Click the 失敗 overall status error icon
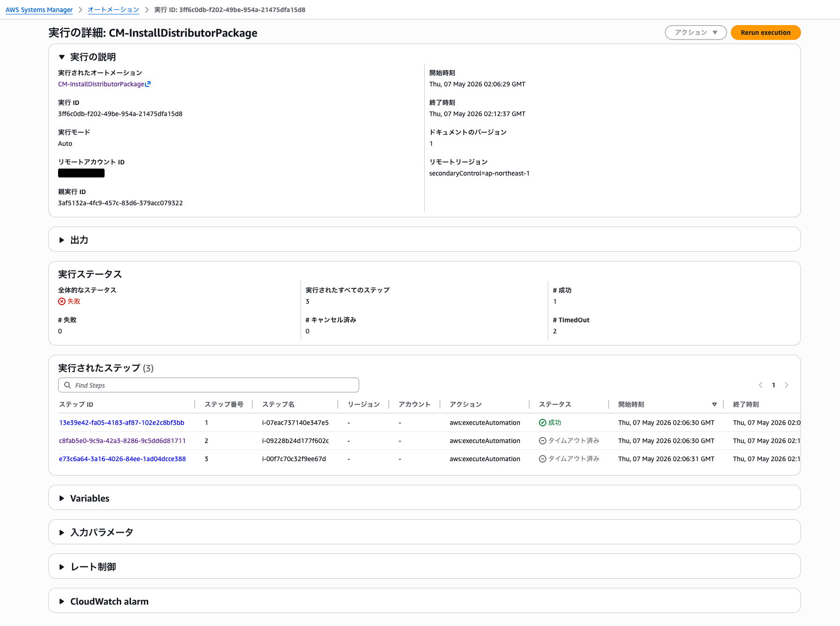 62,301
